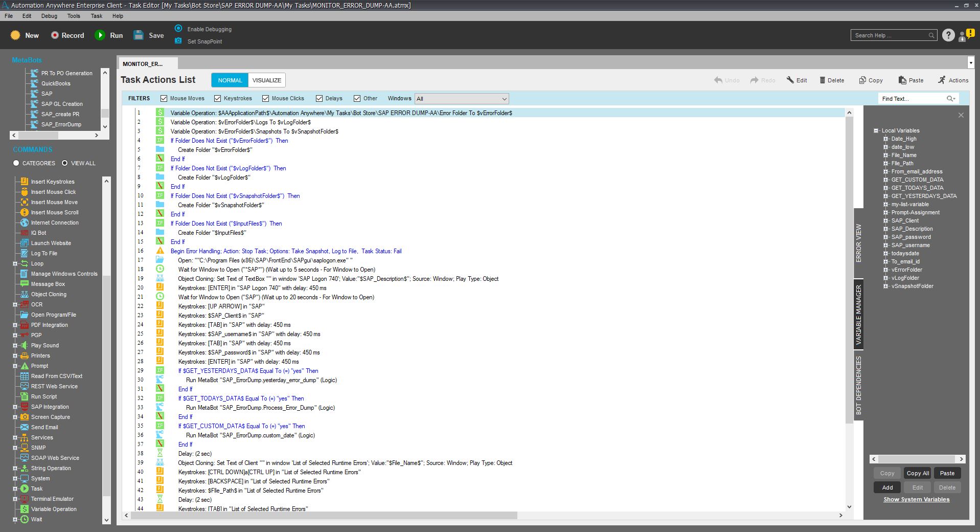Viewport: 980px width, 532px height.
Task: Uncheck the Mouse Moves filter checkbox
Action: [164, 98]
